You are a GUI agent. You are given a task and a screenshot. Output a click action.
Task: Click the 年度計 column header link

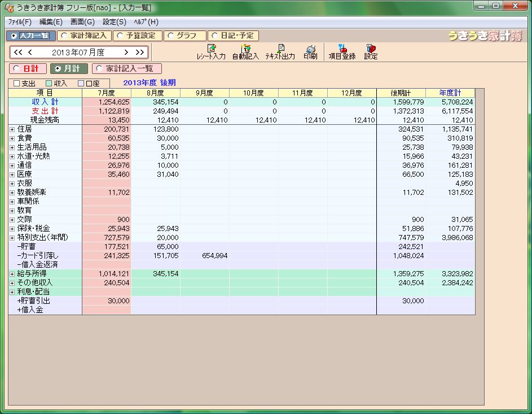click(450, 93)
